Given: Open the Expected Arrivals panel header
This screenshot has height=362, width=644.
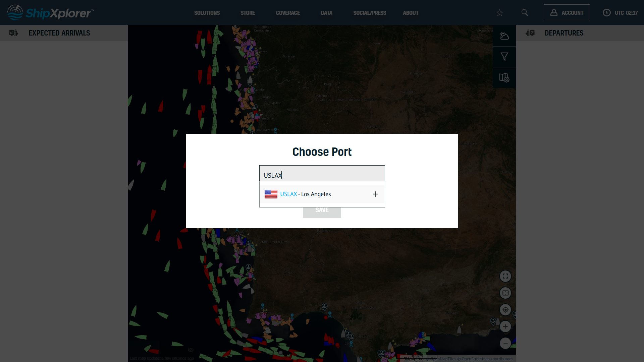Looking at the screenshot, I should pos(59,33).
